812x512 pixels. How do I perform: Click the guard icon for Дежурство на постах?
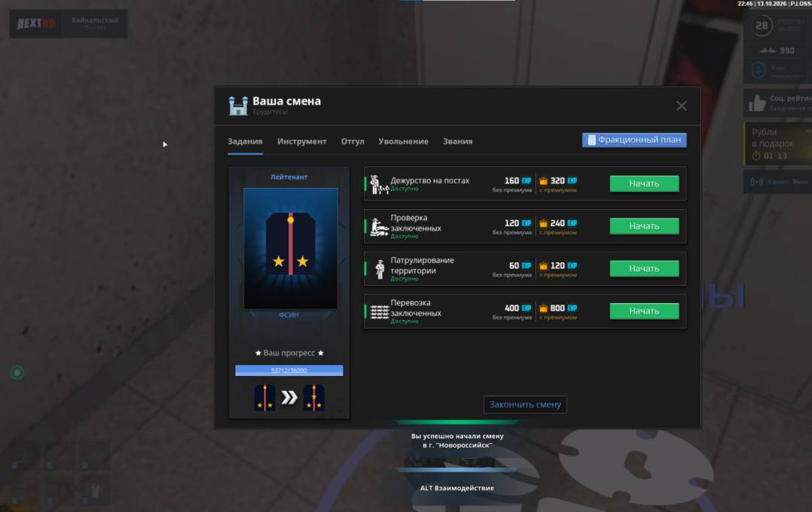[380, 184]
